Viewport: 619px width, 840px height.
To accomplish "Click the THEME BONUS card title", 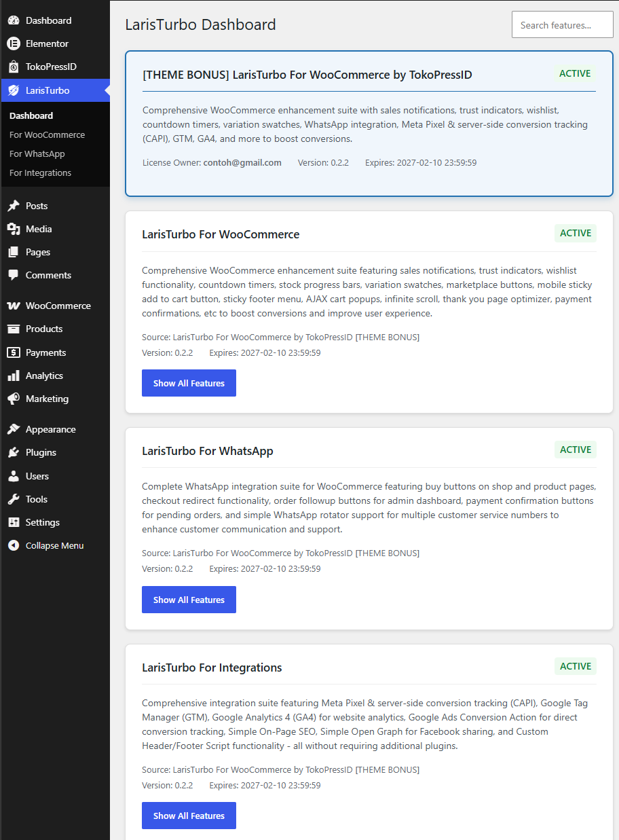I will (x=307, y=75).
